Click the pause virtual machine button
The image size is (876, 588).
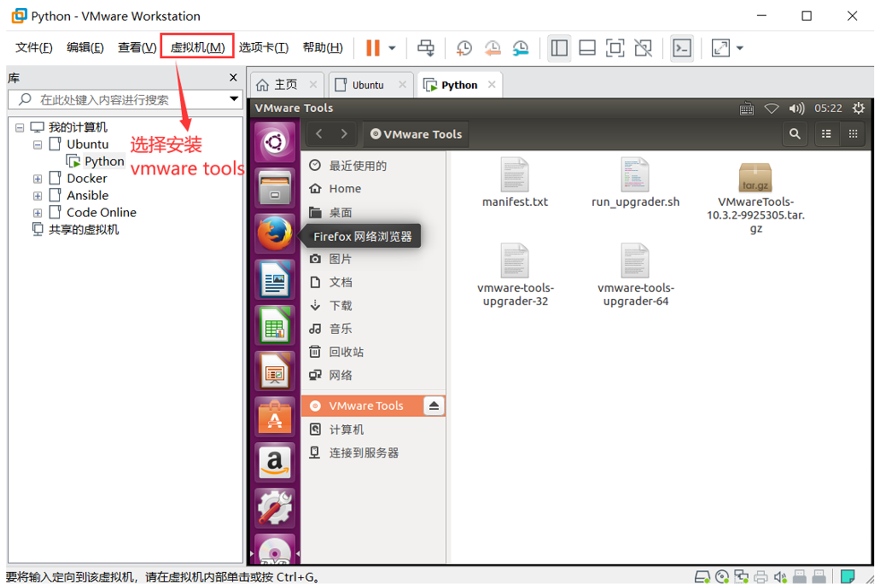coord(373,48)
